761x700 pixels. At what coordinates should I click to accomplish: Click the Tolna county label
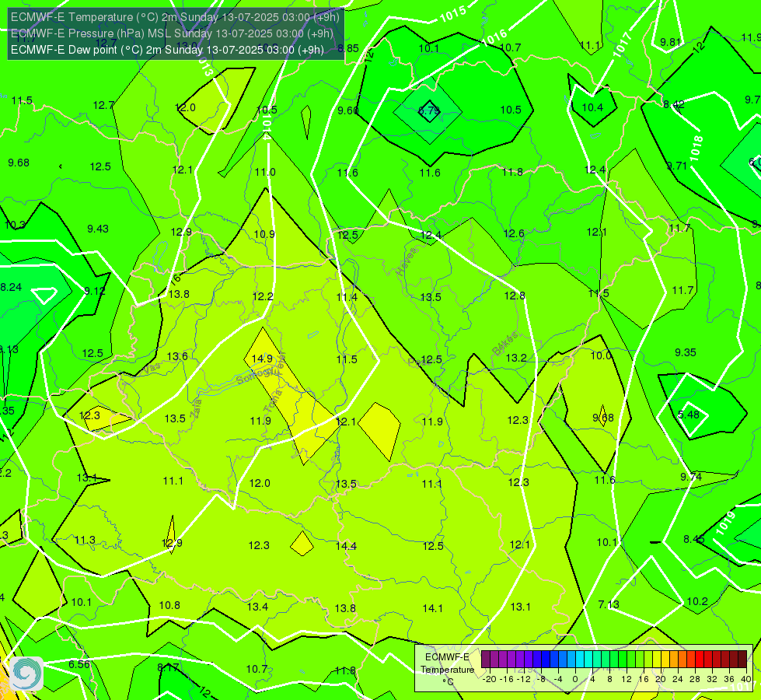(x=272, y=401)
